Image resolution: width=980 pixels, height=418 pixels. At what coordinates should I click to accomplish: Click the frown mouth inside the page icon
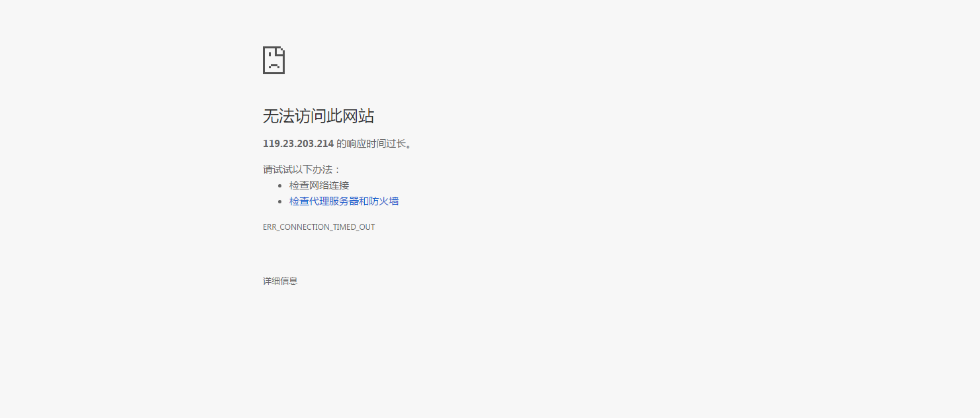coord(273,66)
